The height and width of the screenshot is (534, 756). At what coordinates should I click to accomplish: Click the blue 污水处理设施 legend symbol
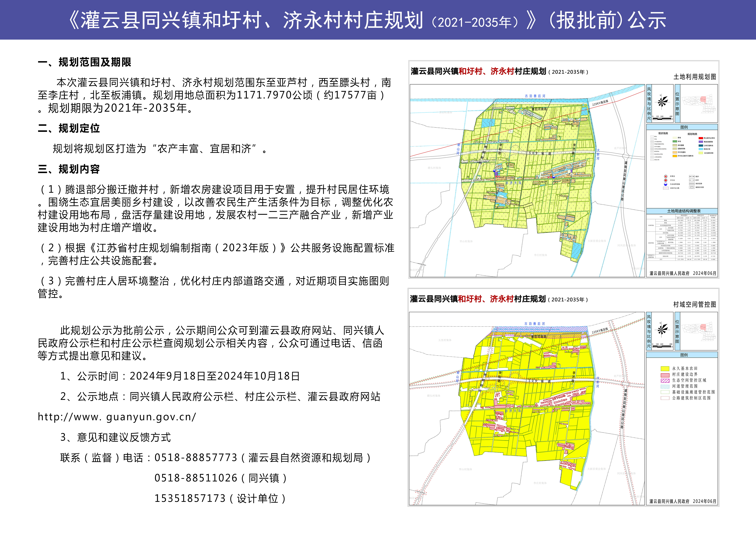[x=665, y=184]
